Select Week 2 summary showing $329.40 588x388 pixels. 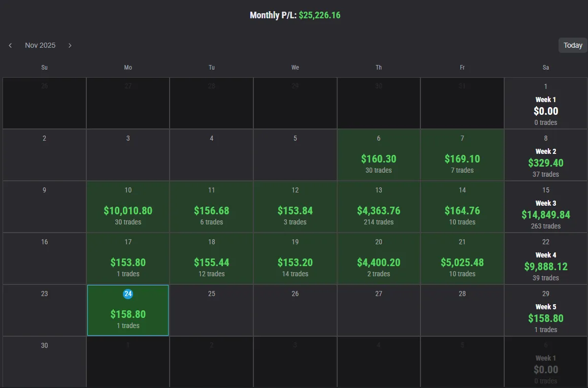click(x=545, y=163)
